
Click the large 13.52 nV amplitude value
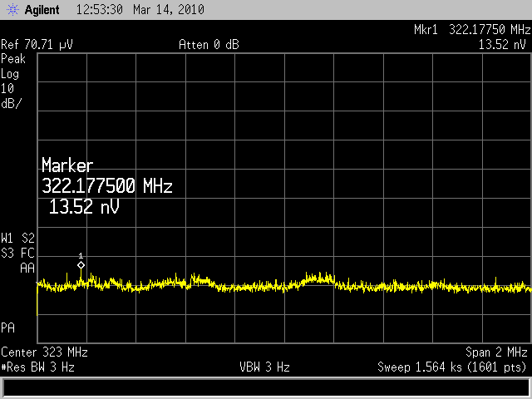coord(84,206)
